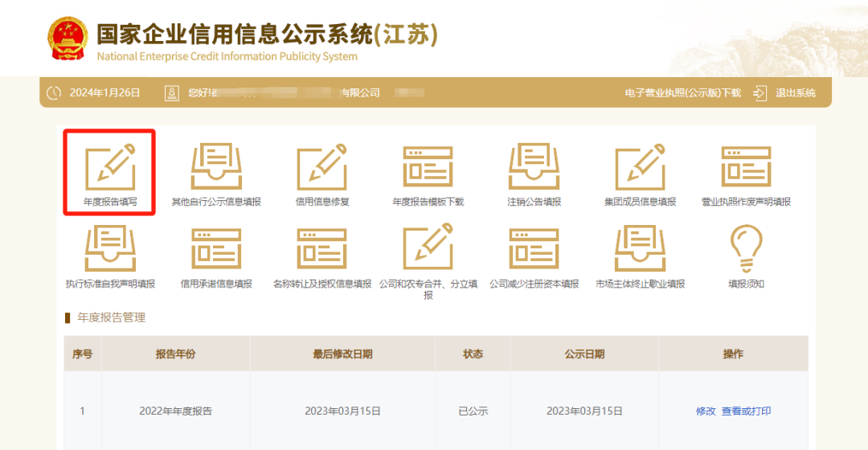Select the 2022年年度报告 cell
The width and height of the screenshot is (868, 450).
[x=175, y=411]
